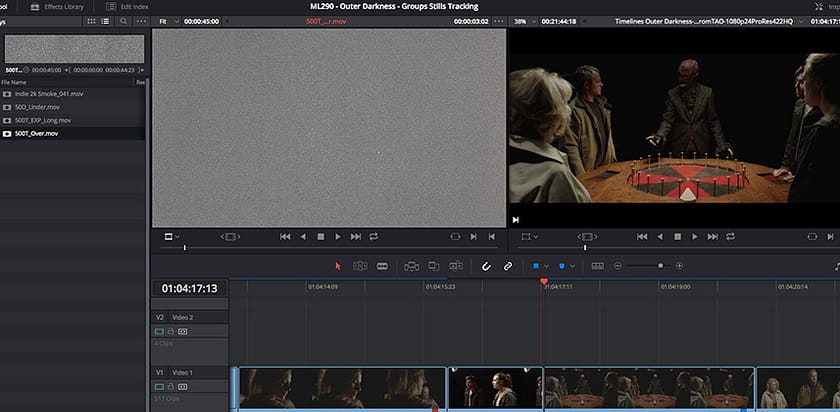This screenshot has width=840, height=412.
Task: Go to first frame in timeline viewer
Action: [642, 236]
